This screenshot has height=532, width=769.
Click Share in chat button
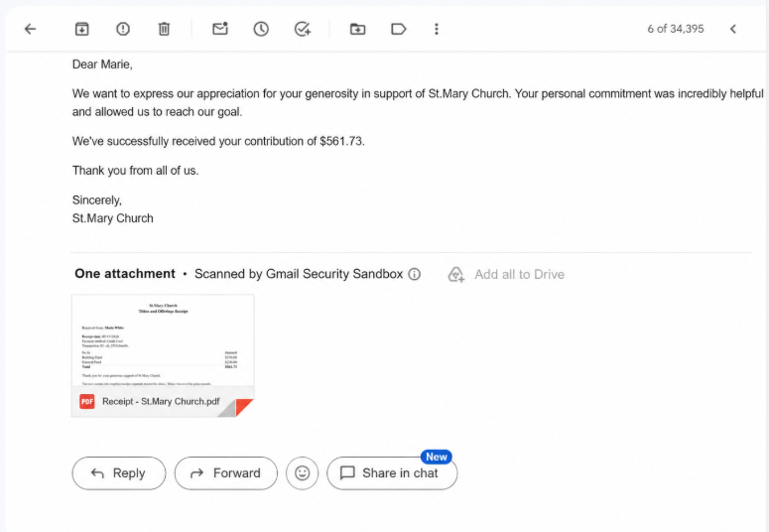392,473
